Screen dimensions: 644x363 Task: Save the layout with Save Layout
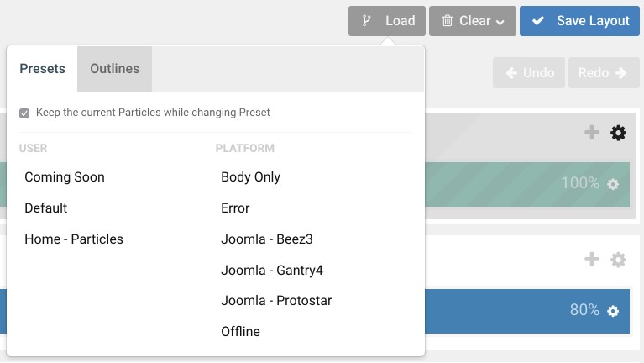(x=579, y=21)
